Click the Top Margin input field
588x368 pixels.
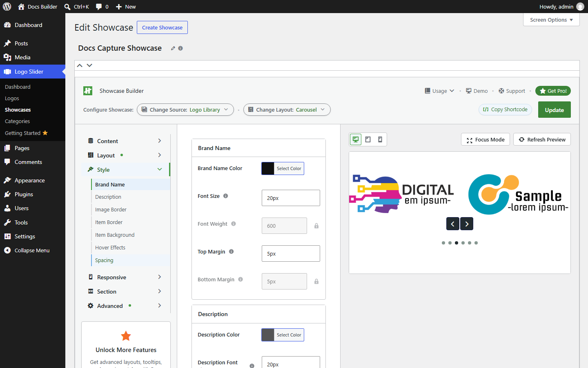pos(291,254)
